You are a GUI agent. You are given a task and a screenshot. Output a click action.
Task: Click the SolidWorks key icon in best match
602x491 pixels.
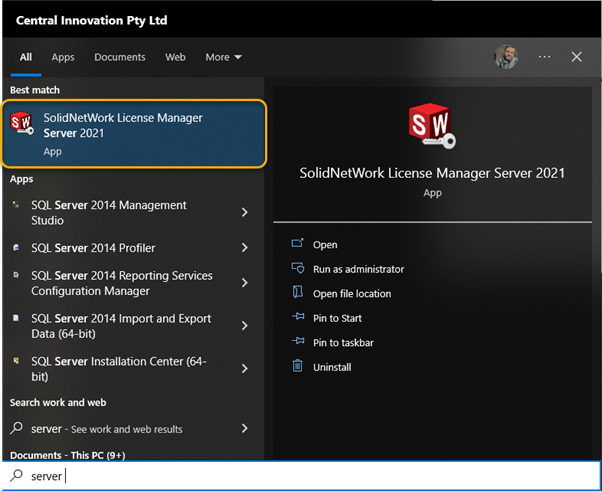coord(22,123)
